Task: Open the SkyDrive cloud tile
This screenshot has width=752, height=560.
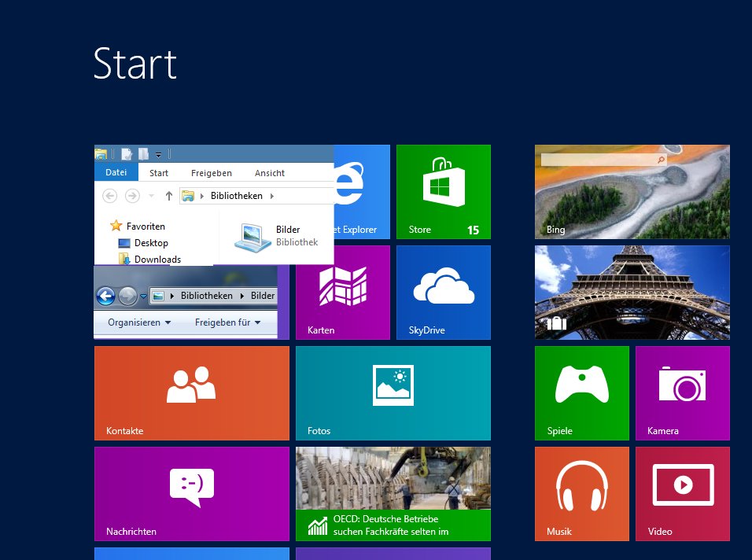Action: tap(444, 293)
